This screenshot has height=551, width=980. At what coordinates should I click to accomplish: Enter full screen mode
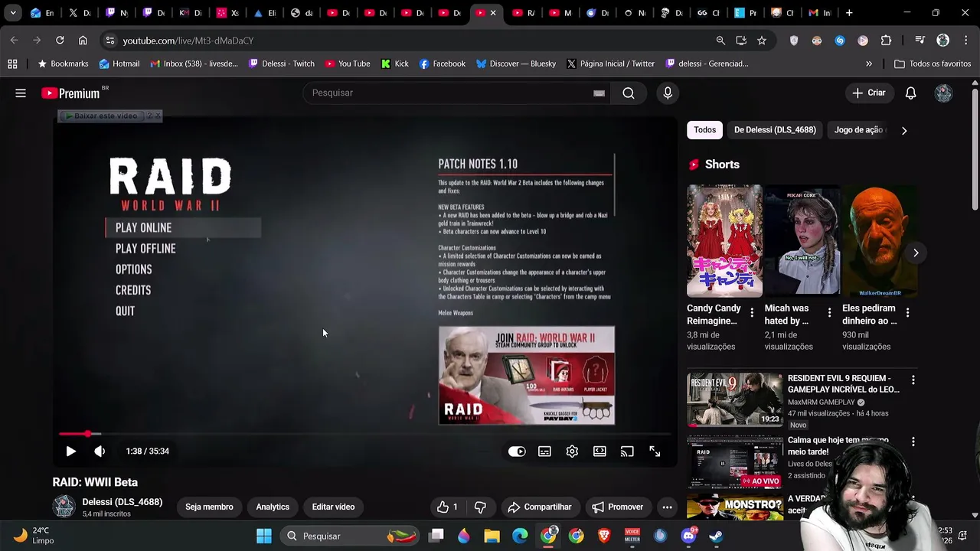point(655,452)
